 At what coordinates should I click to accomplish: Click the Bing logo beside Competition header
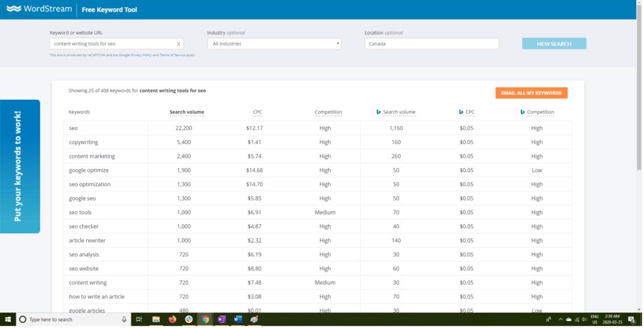click(524, 112)
